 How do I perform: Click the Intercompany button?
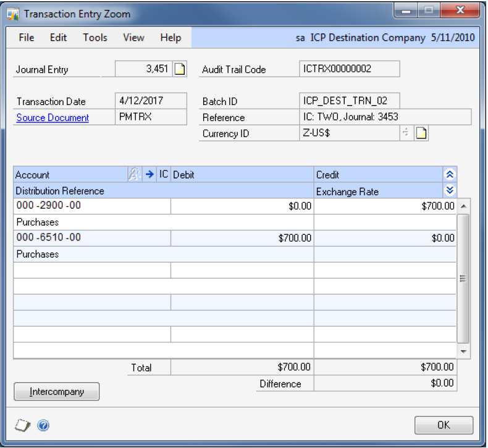(x=56, y=391)
